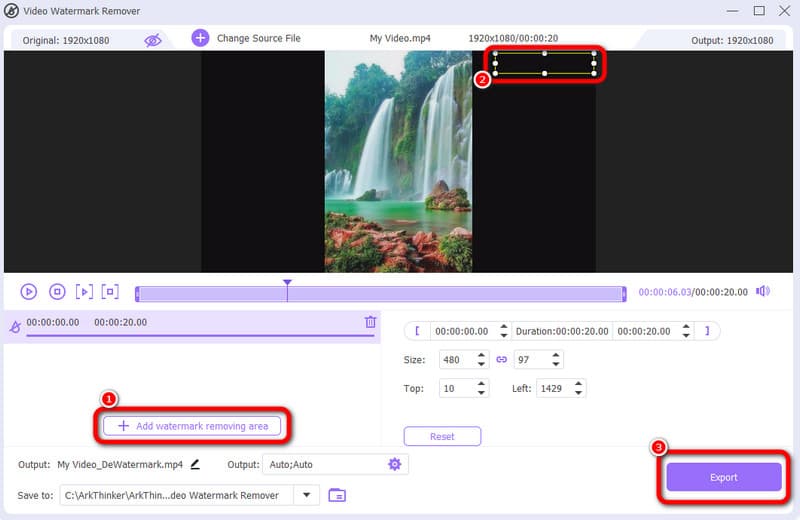Click the playhead marker on the timeline

tap(287, 282)
